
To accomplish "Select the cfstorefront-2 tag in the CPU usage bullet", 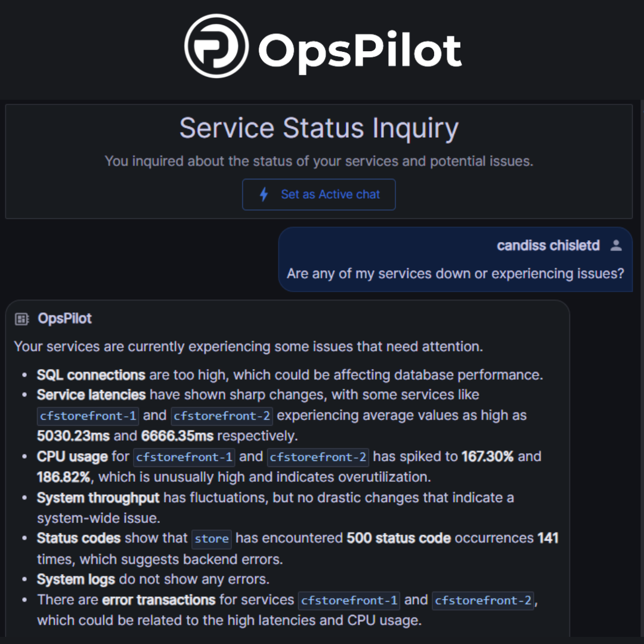I will click(317, 457).
